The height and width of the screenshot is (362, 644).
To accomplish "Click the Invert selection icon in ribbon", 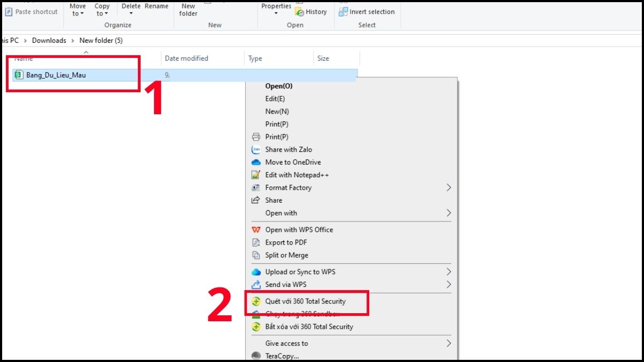I will tap(343, 12).
